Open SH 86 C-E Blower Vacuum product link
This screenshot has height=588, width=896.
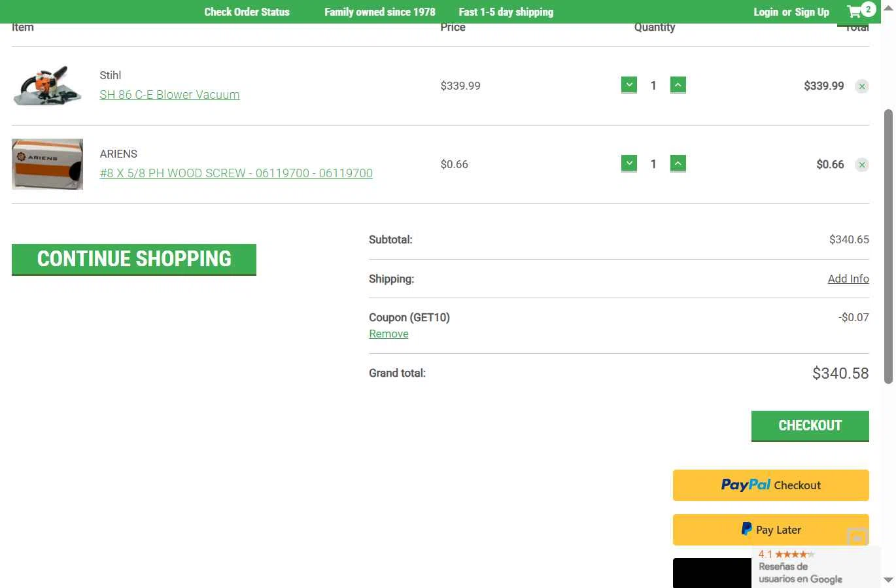[169, 95]
